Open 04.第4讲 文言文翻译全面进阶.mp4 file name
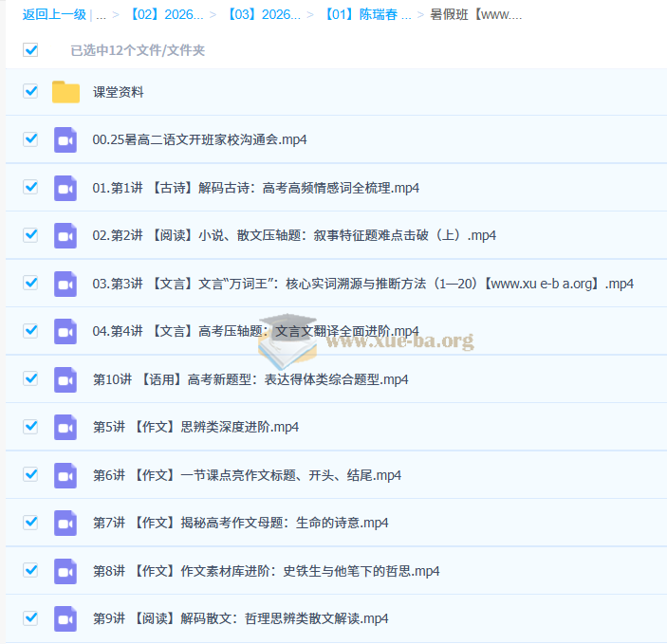The width and height of the screenshot is (667, 644). pyautogui.click(x=255, y=331)
